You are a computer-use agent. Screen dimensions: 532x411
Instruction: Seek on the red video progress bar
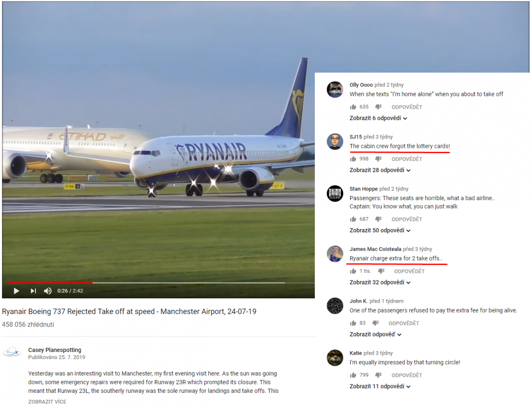click(50, 282)
